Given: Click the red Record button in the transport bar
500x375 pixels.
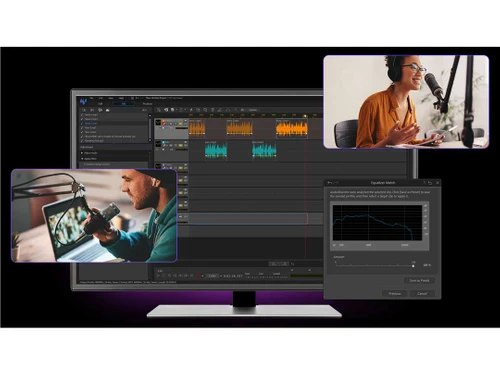Looking at the screenshot, I should [x=198, y=276].
